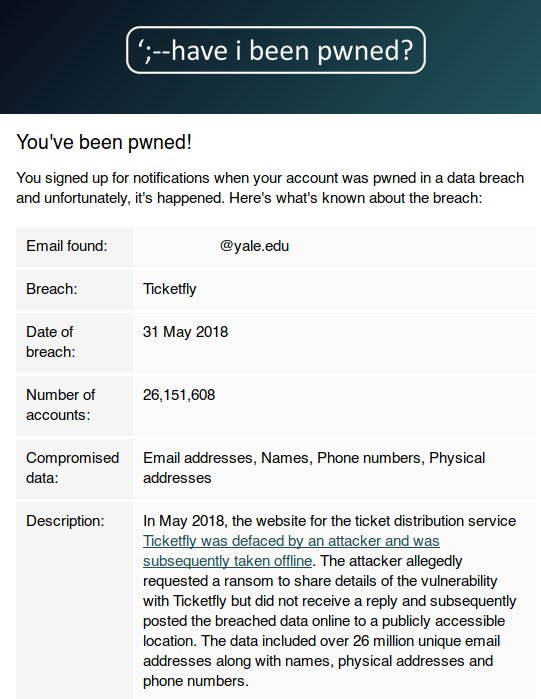Click the 'phone numbers.' ending text in description
This screenshot has width=541, height=699.
196,681
